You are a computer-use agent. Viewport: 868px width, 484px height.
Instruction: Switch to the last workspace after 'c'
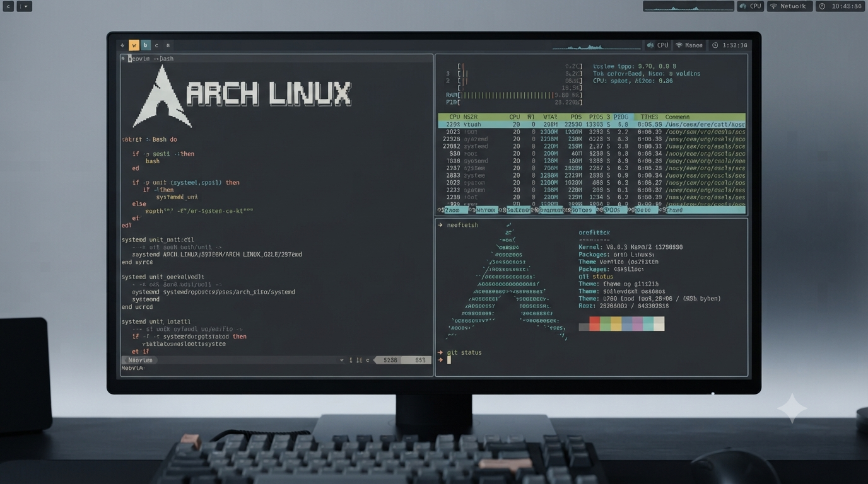click(x=168, y=45)
